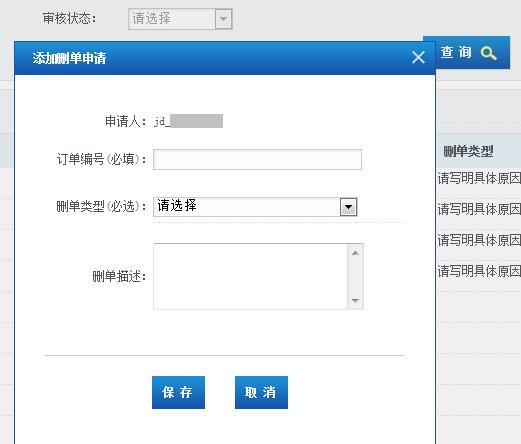Save the form with 保存 button

pyautogui.click(x=178, y=392)
